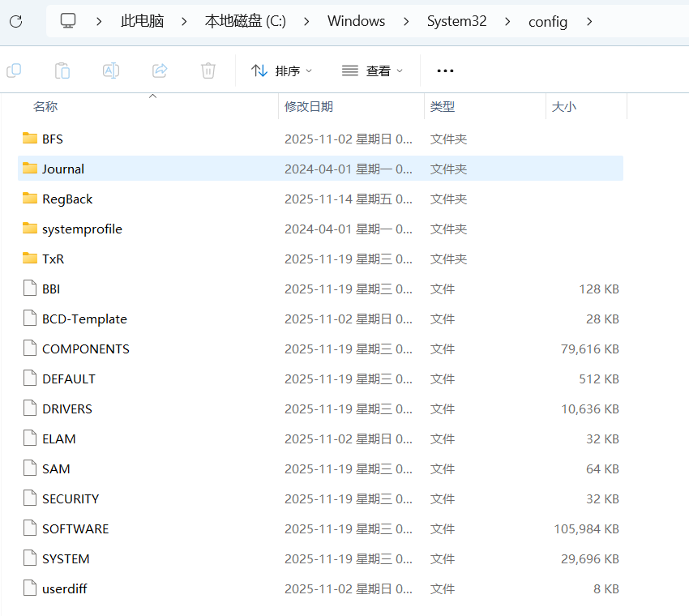Click the refresh icon in address bar
This screenshot has height=616, width=689.
(16, 21)
